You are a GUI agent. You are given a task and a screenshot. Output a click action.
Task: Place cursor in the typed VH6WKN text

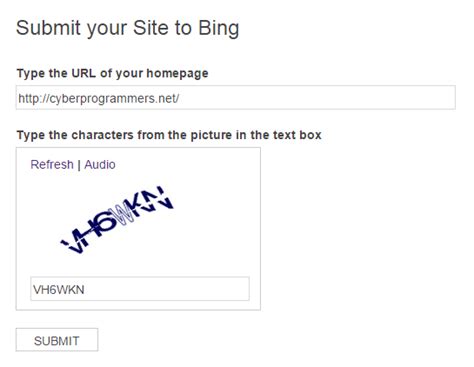pyautogui.click(x=59, y=290)
